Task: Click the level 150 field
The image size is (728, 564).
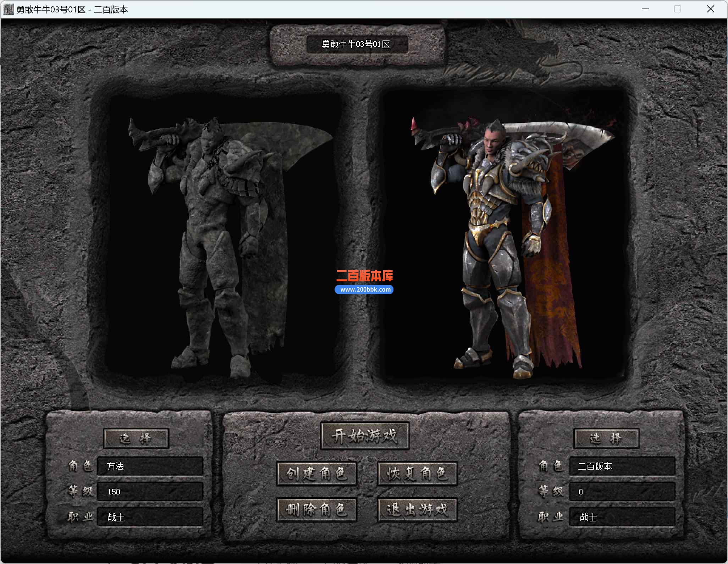Action: 150,492
